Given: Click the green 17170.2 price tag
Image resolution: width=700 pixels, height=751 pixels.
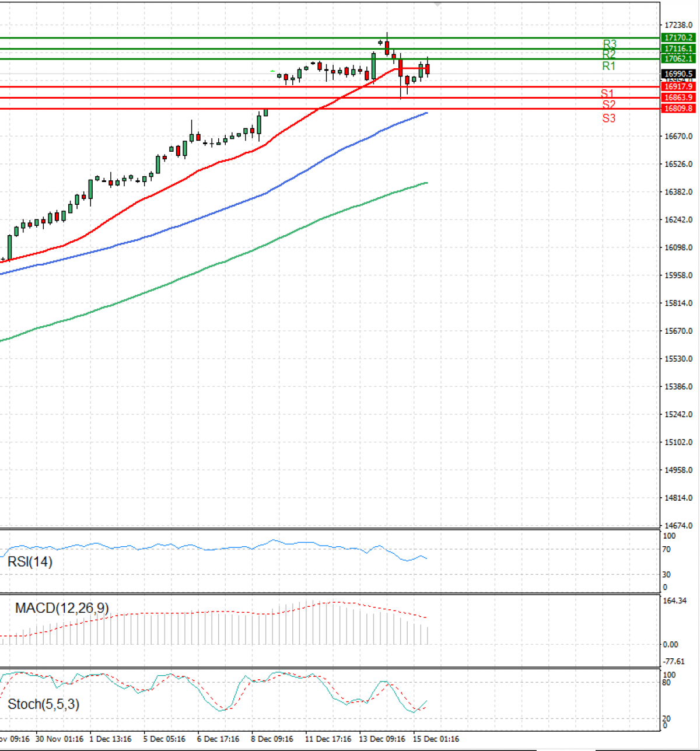Looking at the screenshot, I should tap(678, 38).
